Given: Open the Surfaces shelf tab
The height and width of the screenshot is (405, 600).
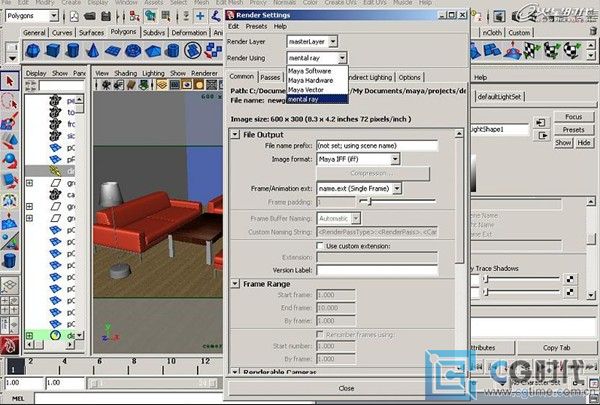Looking at the screenshot, I should click(91, 33).
